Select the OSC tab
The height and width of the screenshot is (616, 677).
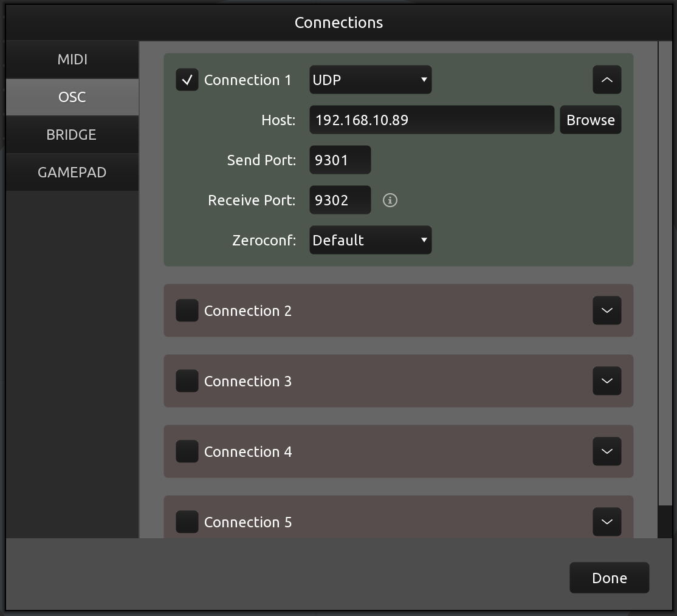coord(72,97)
